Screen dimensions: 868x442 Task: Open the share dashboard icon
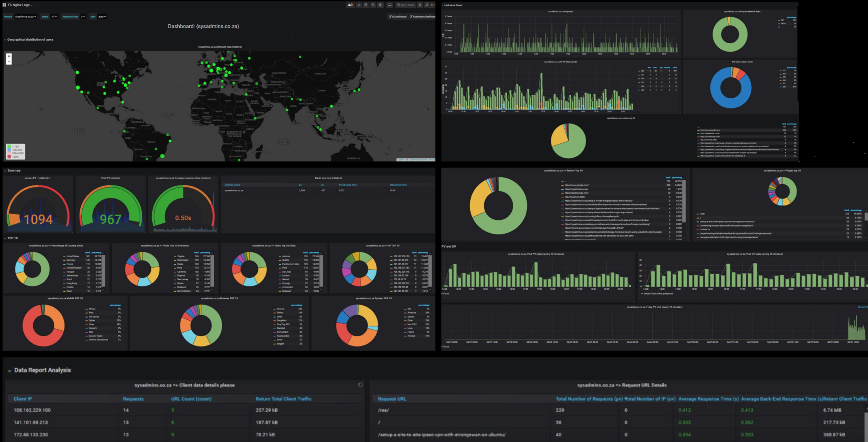coord(366,5)
